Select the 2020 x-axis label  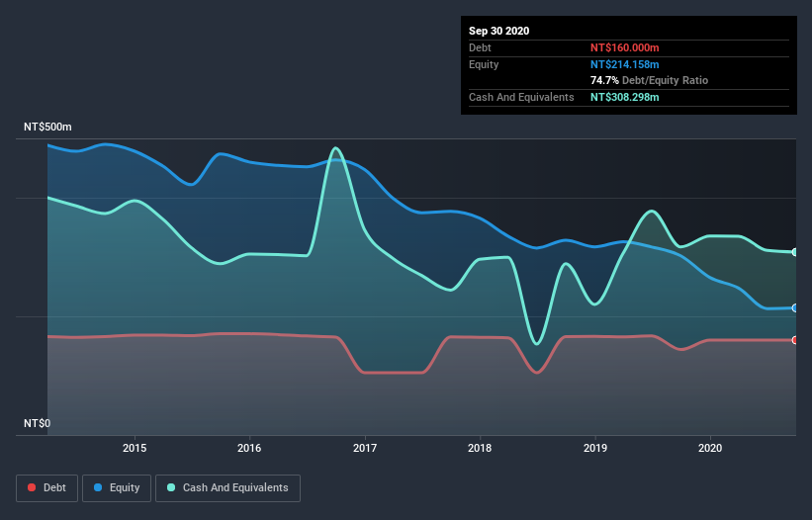pos(710,448)
